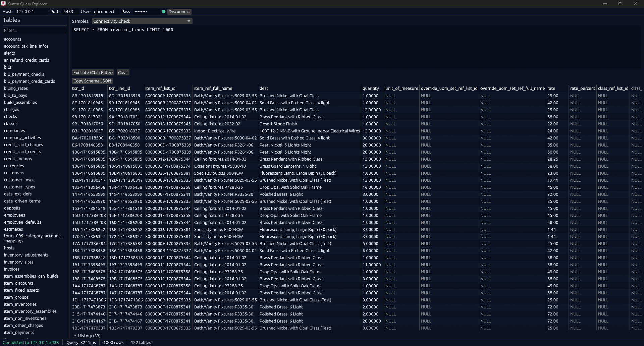The width and height of the screenshot is (644, 346).
Task: Select Connectivity Check from the Samples combo box
Action: pos(134,21)
